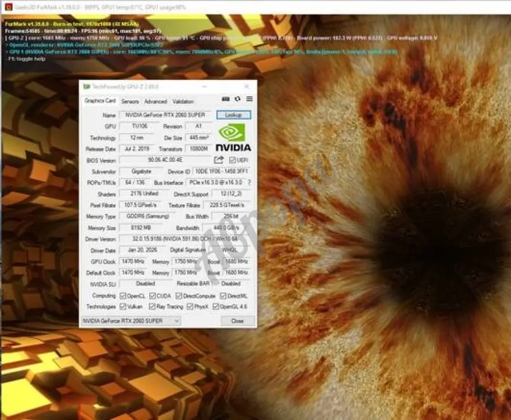
Task: Click the Device ID value field
Action: pyautogui.click(x=221, y=171)
